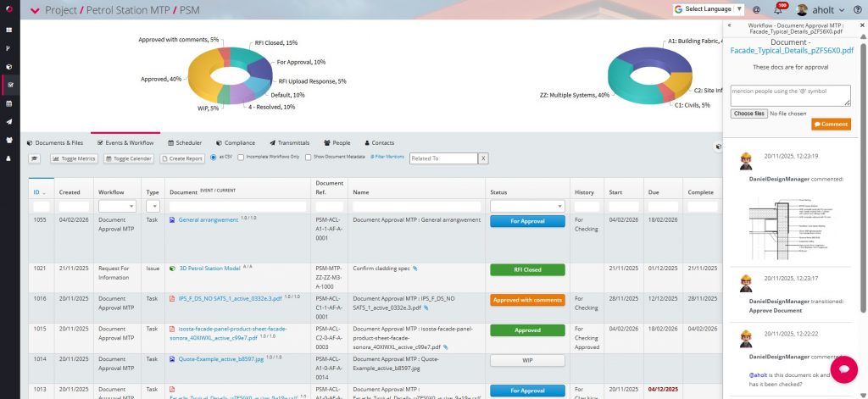The height and width of the screenshot is (399, 868).
Task: Select the Events & Workflow tab
Action: (x=125, y=143)
